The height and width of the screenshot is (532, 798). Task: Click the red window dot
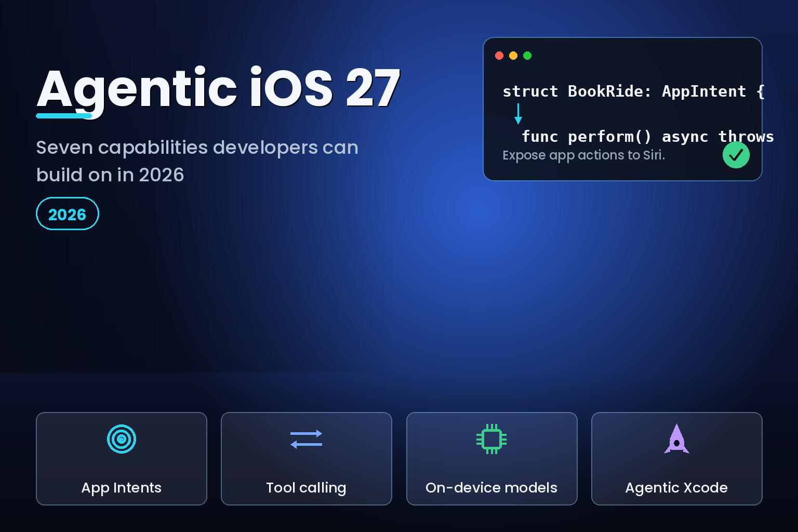(x=499, y=56)
